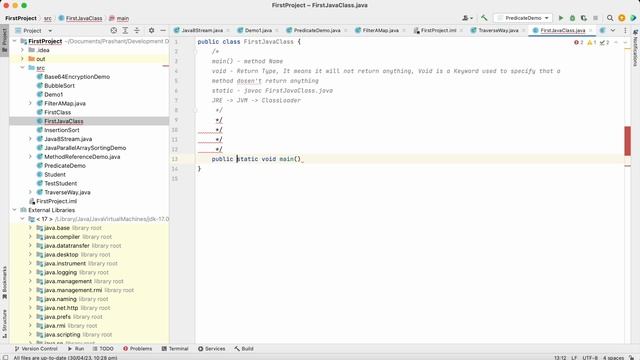Show hidden editor tabs dropdown chevron

tap(613, 31)
